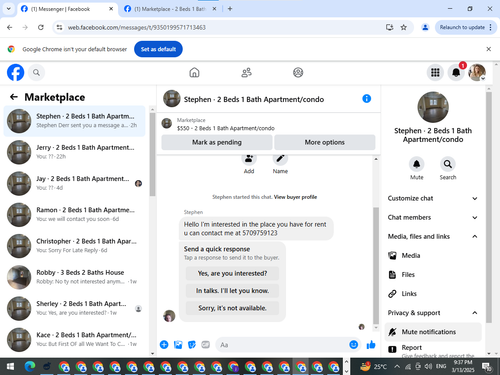Click the Add people icon in chat
The image size is (500, 375).
pos(249,159)
